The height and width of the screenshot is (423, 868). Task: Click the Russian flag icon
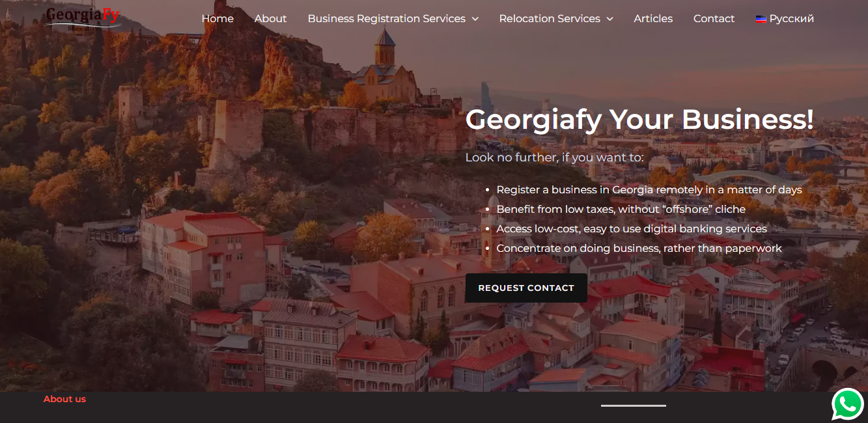click(761, 19)
